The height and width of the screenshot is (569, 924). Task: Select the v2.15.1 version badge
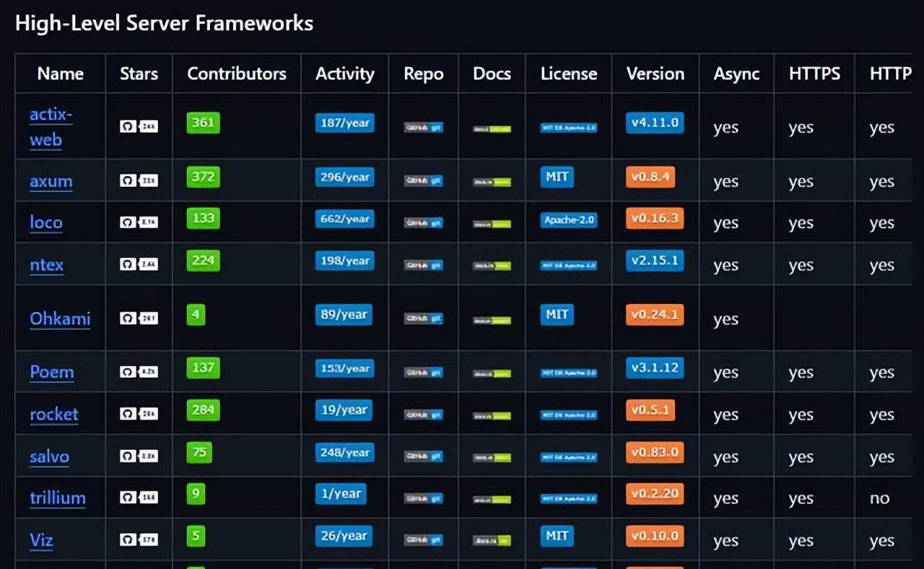[655, 261]
